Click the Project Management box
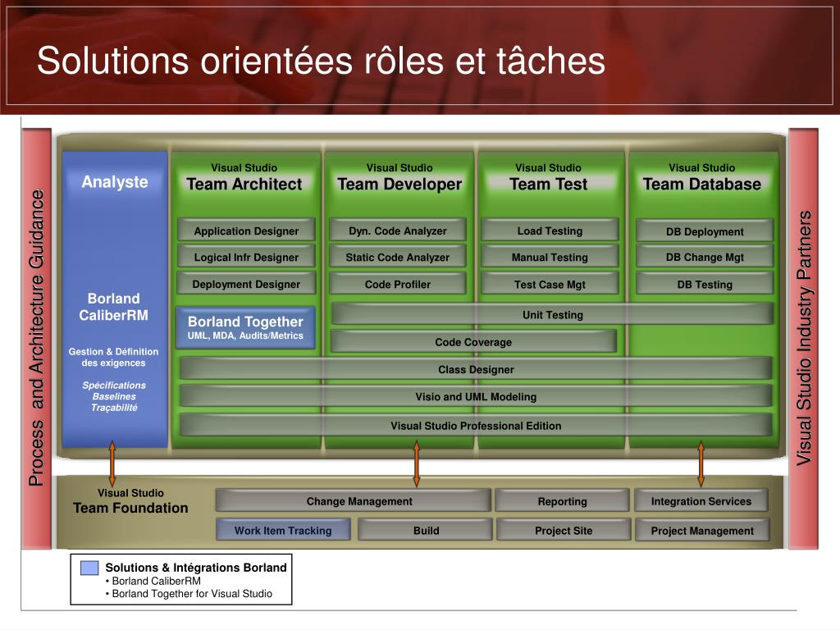The image size is (840, 630). [702, 530]
